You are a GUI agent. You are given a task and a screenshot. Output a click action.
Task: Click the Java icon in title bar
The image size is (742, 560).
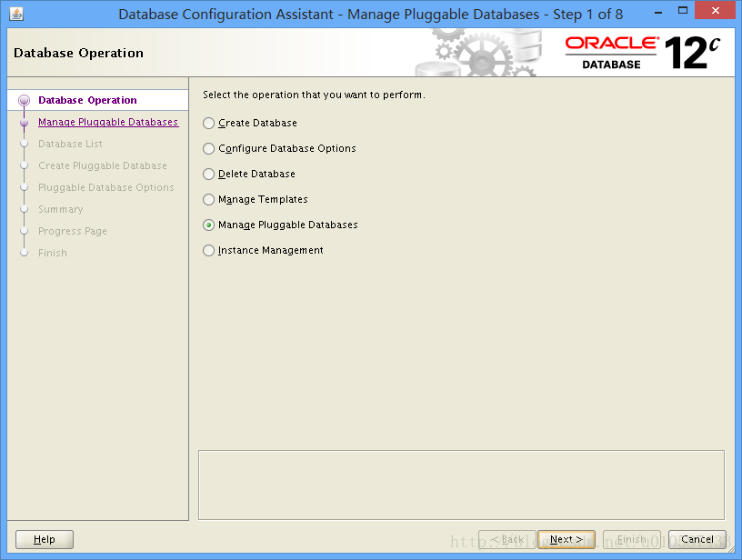[16, 14]
